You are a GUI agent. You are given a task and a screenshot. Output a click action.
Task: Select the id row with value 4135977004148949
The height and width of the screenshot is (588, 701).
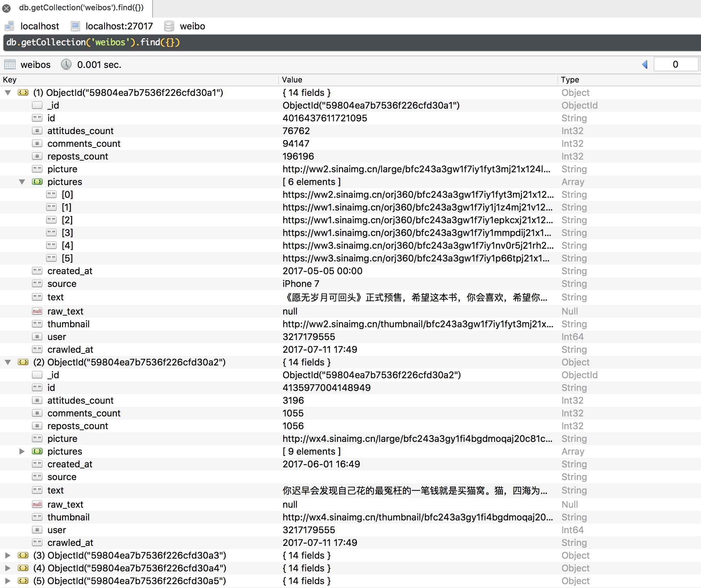coord(350,388)
